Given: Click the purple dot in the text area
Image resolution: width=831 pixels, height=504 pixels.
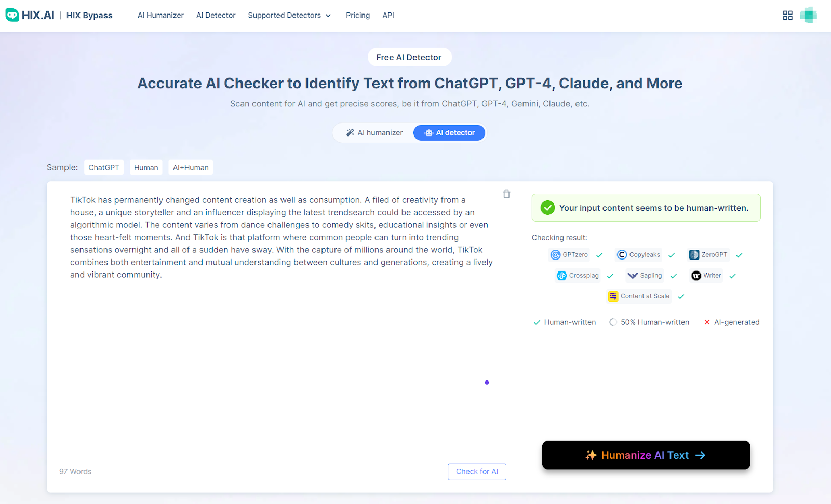Looking at the screenshot, I should point(487,383).
